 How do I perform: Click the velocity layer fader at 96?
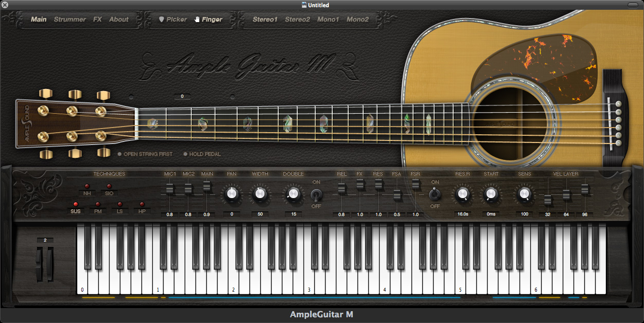[584, 189]
